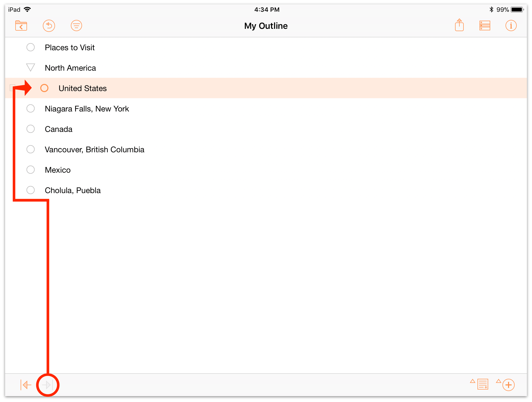The image size is (532, 402).
Task: Open the info inspector icon
Action: coord(511,26)
